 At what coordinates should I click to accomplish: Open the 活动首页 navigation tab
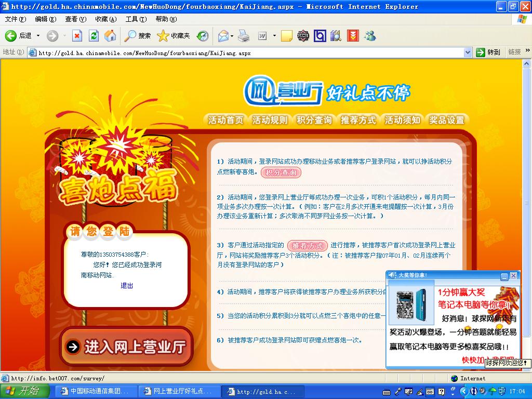pyautogui.click(x=225, y=120)
